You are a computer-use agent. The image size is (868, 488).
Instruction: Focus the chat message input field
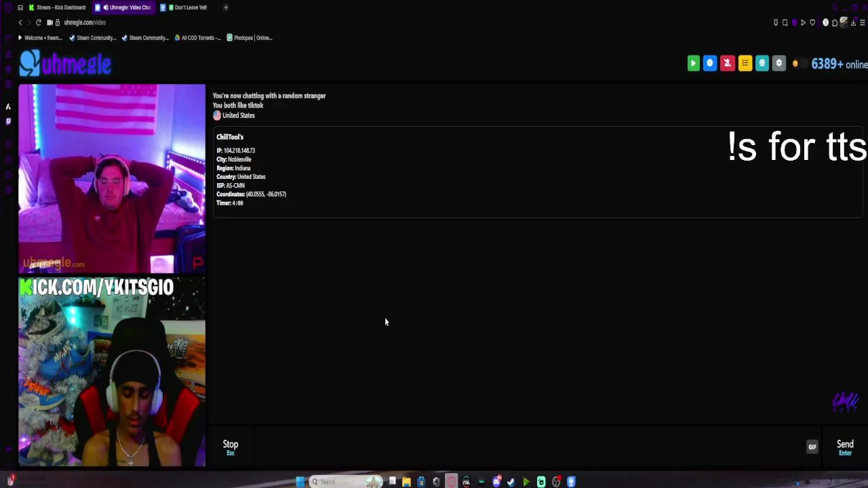point(529,447)
